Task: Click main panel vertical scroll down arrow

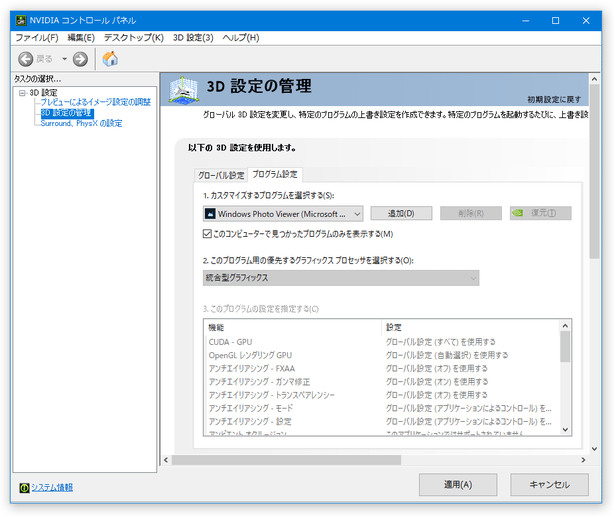Action: point(594,449)
